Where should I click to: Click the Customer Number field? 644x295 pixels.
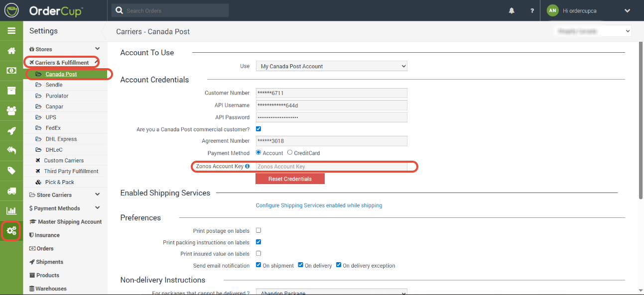331,93
